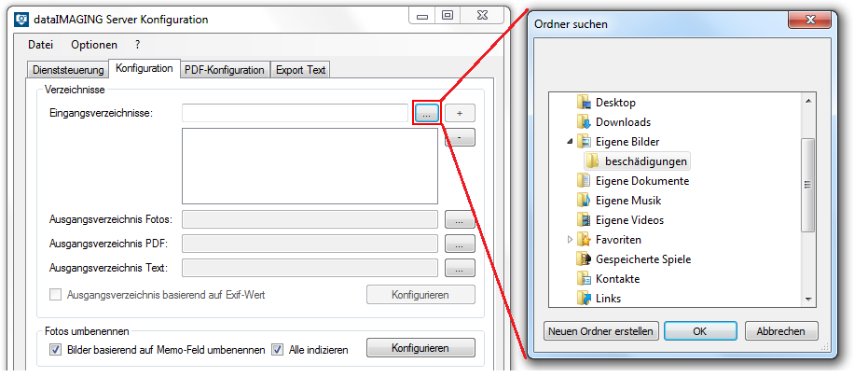Select the Downloads tree entry text

click(x=624, y=122)
